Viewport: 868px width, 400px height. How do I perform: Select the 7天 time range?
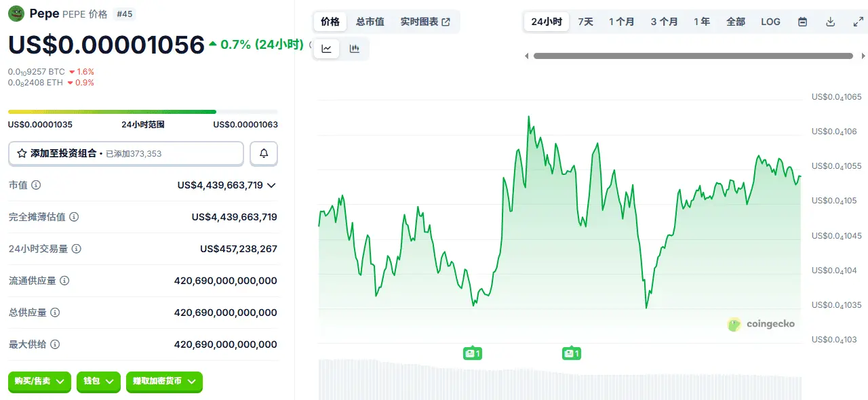point(586,22)
